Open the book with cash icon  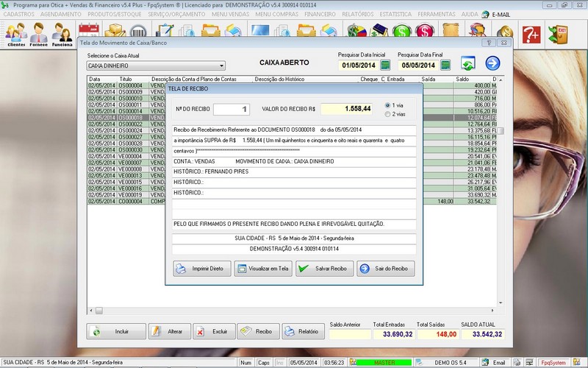pyautogui.click(x=379, y=30)
